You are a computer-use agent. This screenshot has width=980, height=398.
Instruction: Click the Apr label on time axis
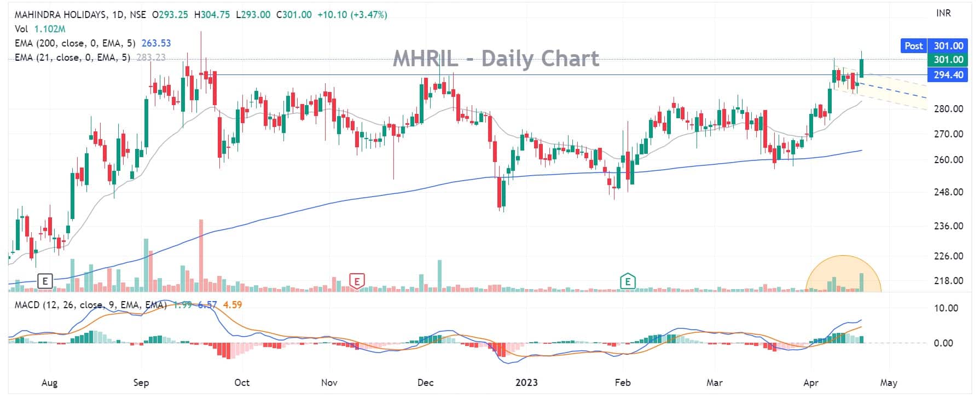click(x=811, y=383)
